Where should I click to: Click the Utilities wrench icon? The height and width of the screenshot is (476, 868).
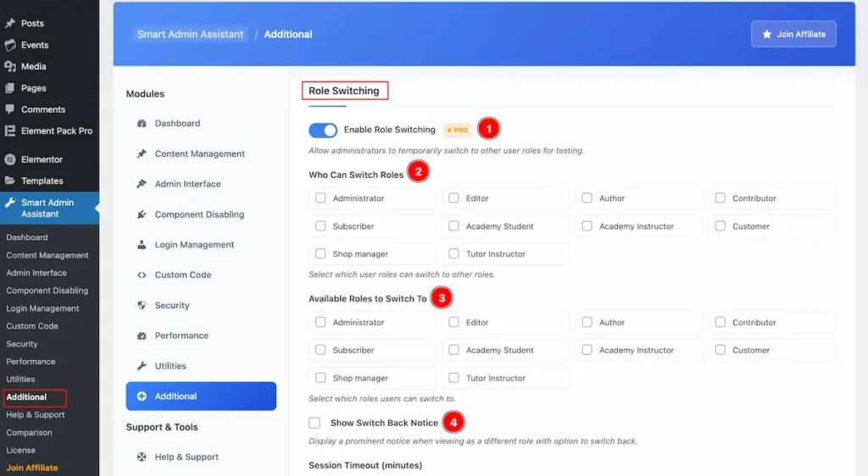click(x=142, y=365)
